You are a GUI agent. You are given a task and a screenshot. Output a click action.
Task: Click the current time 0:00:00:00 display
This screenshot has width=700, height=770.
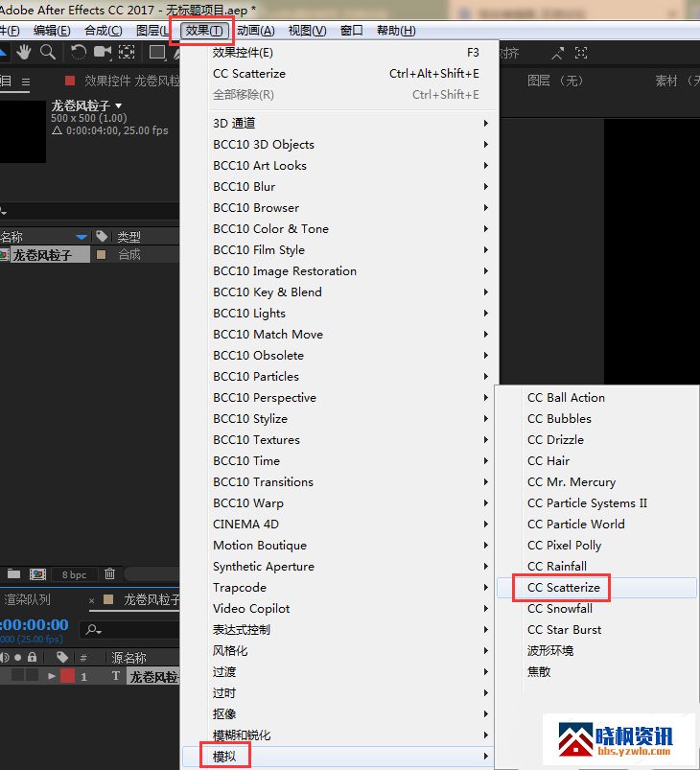[35, 624]
